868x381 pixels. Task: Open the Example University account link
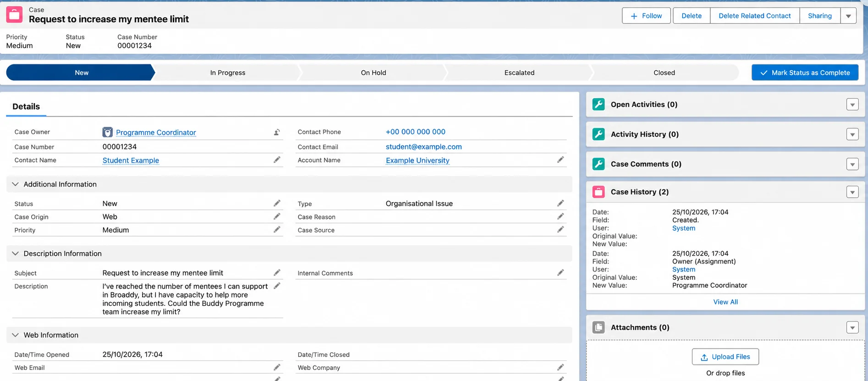click(x=417, y=160)
